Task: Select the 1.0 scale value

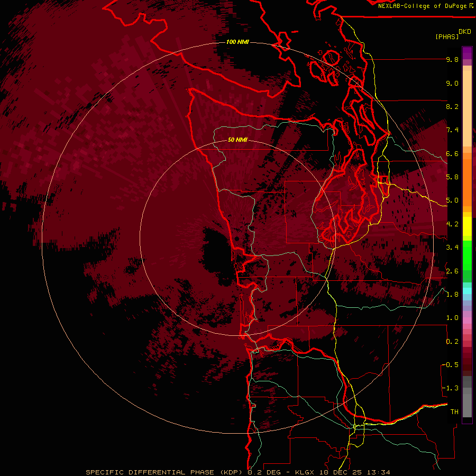Action: click(452, 318)
